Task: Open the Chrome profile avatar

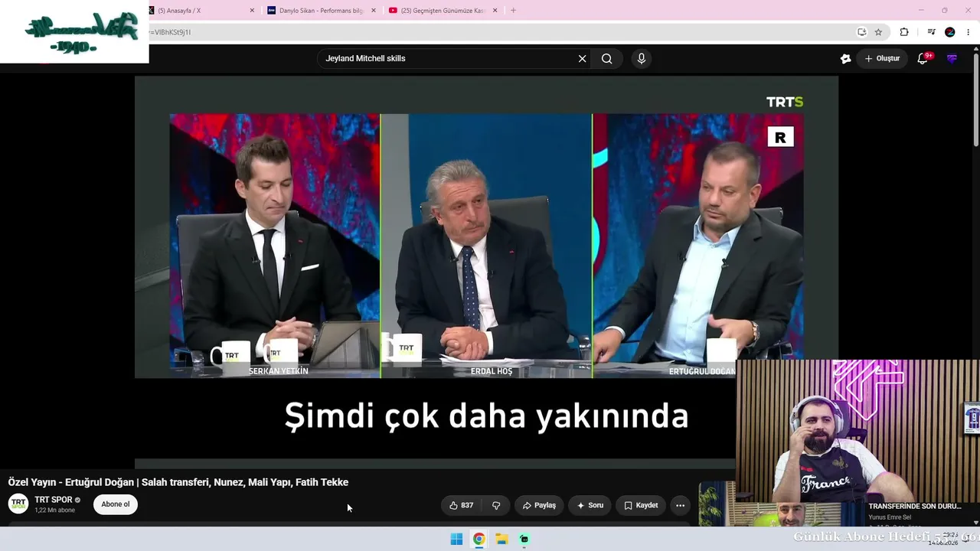Action: pyautogui.click(x=950, y=32)
